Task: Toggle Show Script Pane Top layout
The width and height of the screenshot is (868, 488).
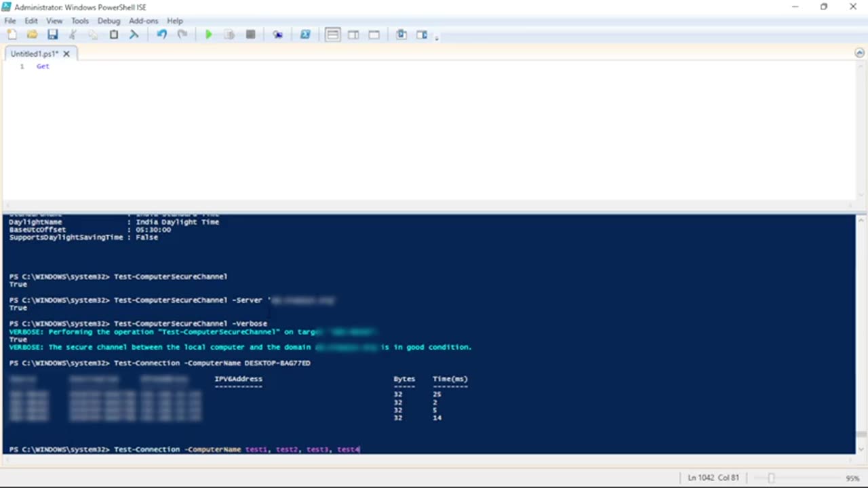Action: tap(332, 35)
